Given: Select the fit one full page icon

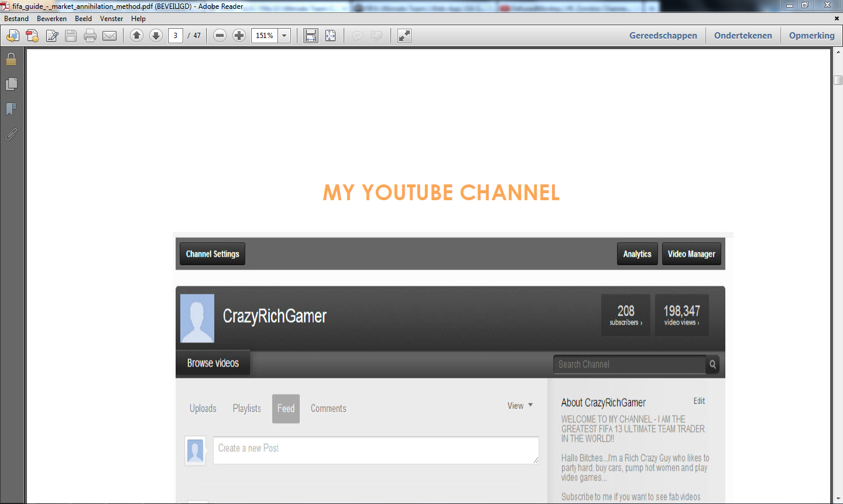Looking at the screenshot, I should 331,36.
